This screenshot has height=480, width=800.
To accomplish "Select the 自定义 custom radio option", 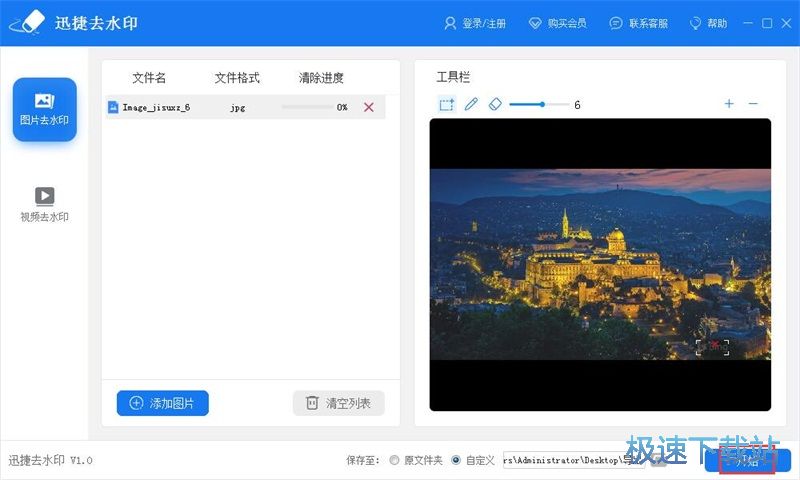I will click(x=456, y=460).
